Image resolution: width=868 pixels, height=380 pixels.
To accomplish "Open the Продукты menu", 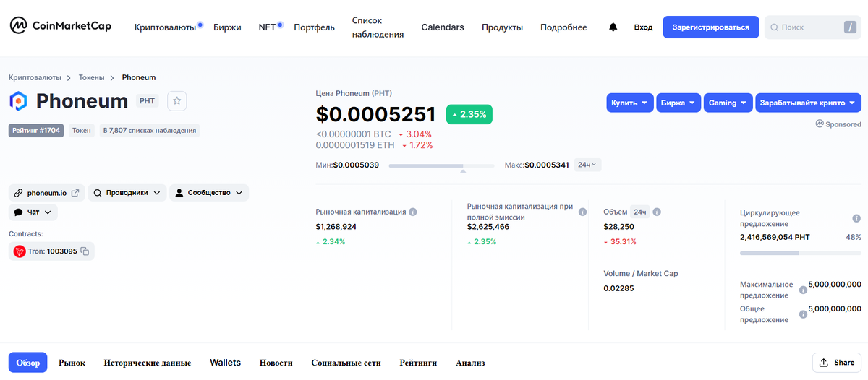I will [503, 27].
